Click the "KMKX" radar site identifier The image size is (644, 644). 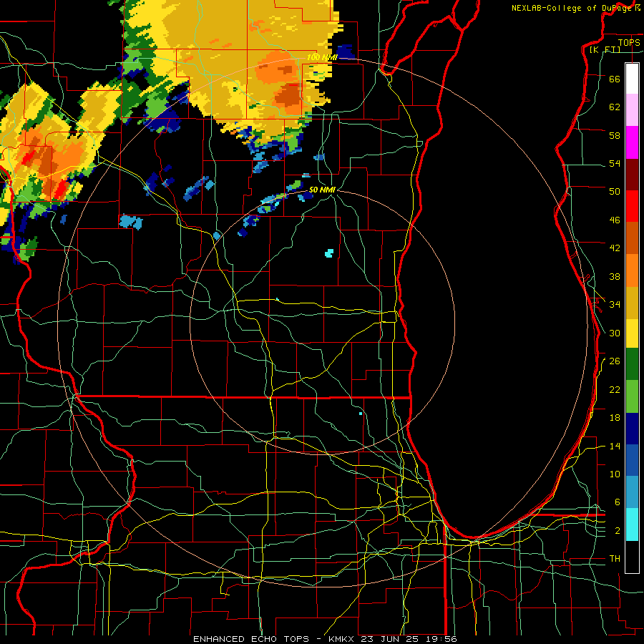coord(341,639)
